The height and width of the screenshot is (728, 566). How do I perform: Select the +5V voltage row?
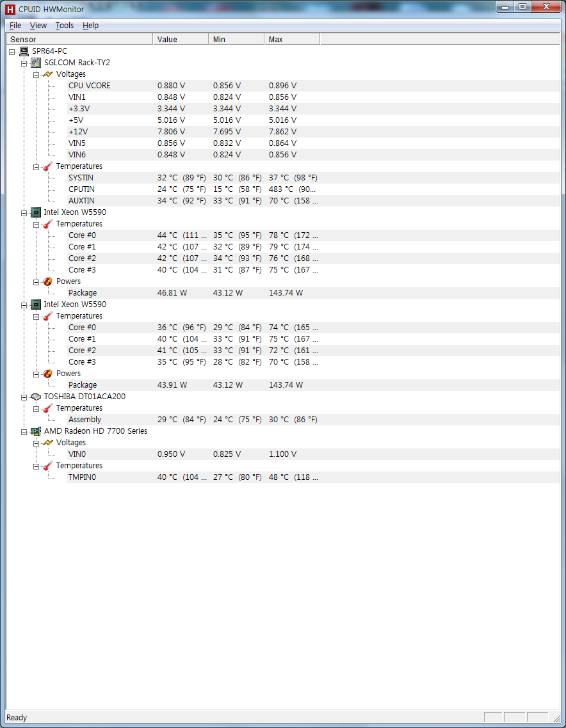[314, 120]
